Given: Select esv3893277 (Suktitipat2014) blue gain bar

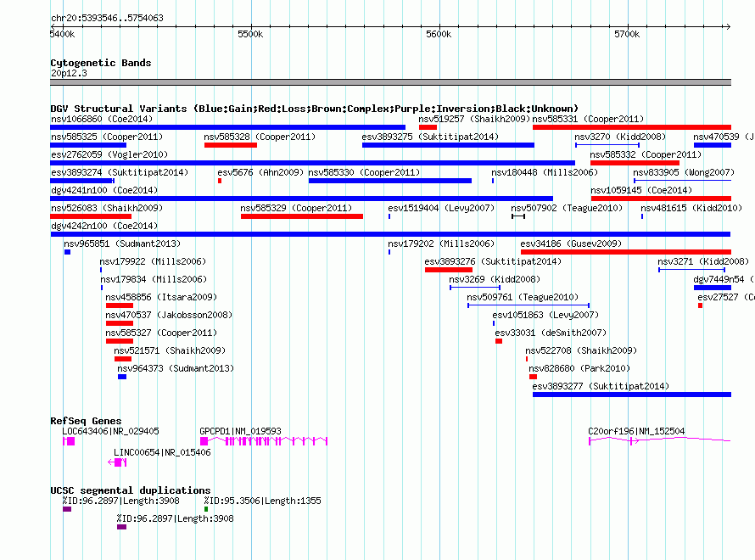Looking at the screenshot, I should coord(632,395).
